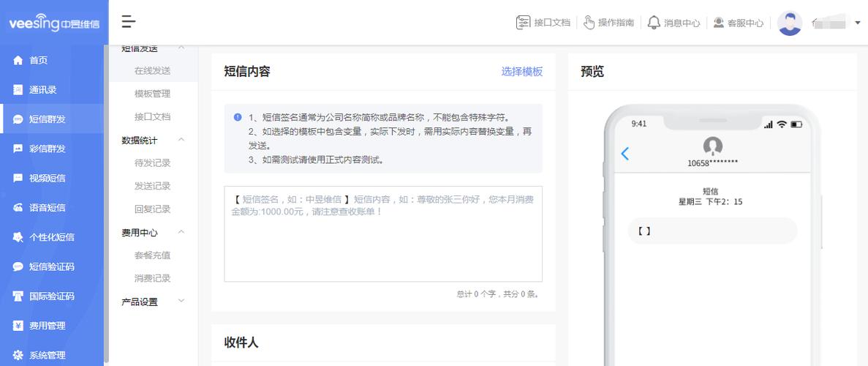Click the 选择模板 link

pos(521,72)
